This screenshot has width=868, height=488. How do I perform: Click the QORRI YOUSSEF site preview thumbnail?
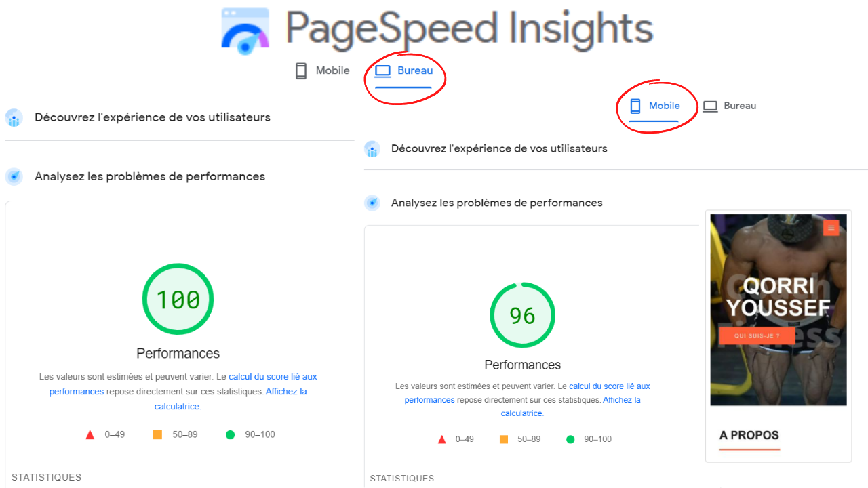click(x=778, y=309)
